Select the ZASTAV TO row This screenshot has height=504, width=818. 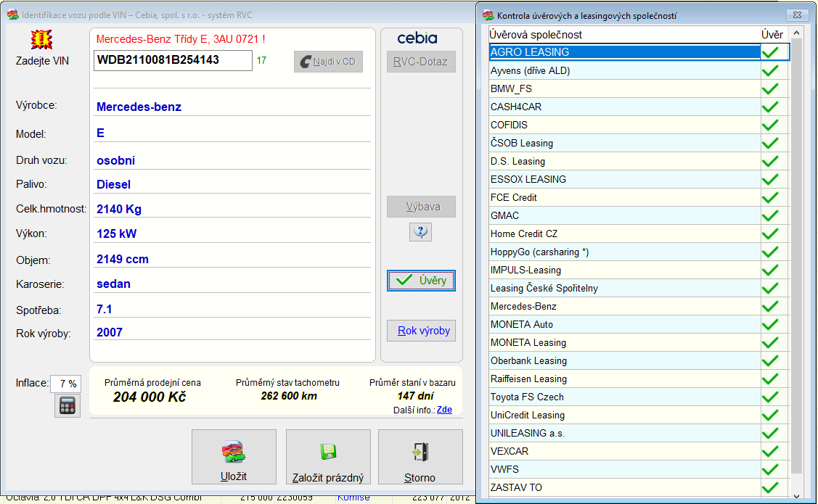point(639,488)
